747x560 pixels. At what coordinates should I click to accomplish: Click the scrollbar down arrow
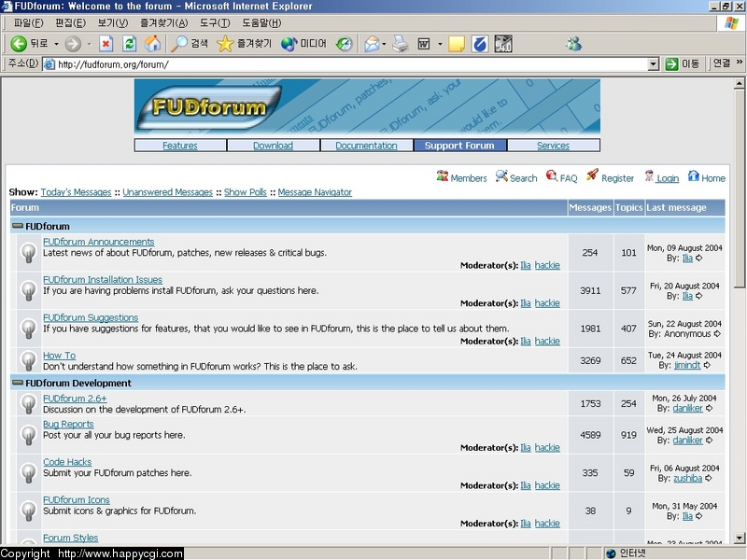click(739, 539)
